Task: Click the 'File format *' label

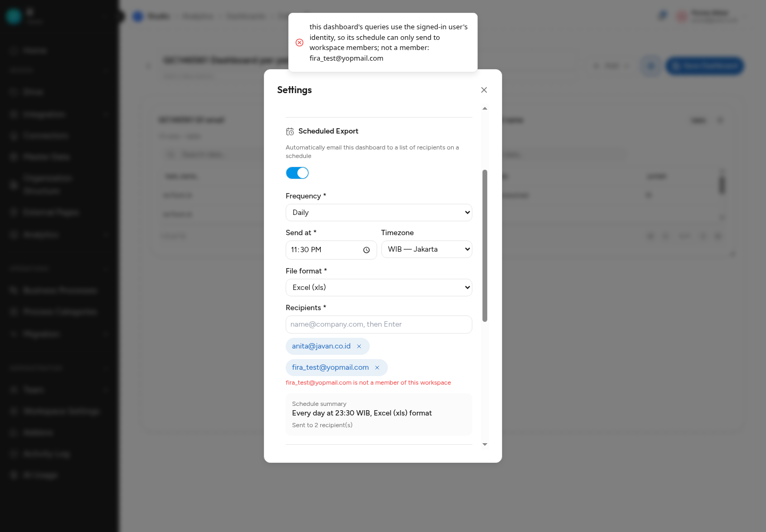Action: coord(306,271)
